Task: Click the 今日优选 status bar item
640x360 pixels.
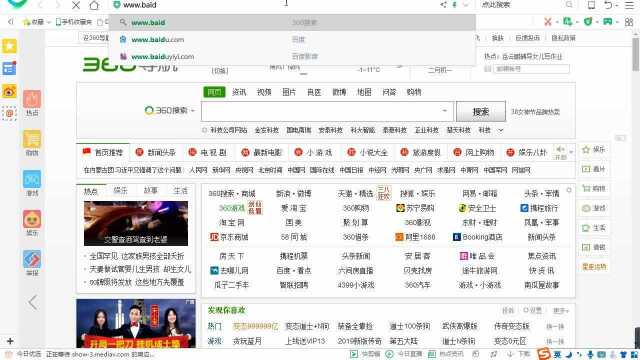Action: tap(24, 354)
